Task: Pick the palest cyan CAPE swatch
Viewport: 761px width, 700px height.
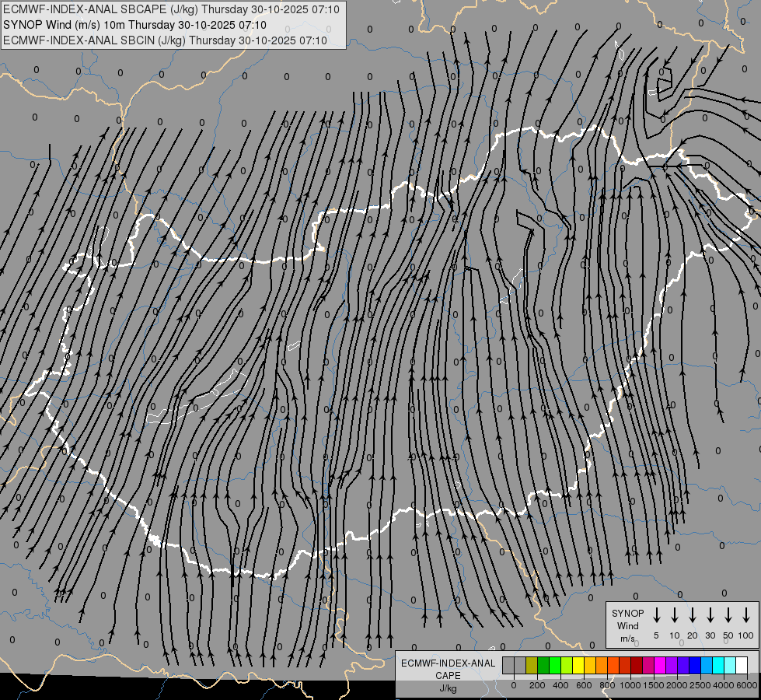Action: [x=729, y=665]
